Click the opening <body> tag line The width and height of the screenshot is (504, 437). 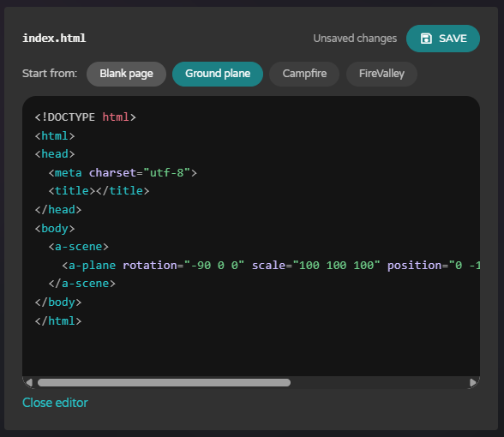(55, 229)
